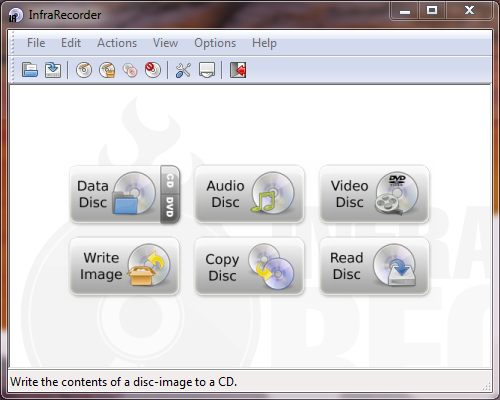Open the File menu
The image size is (500, 400).
click(36, 43)
